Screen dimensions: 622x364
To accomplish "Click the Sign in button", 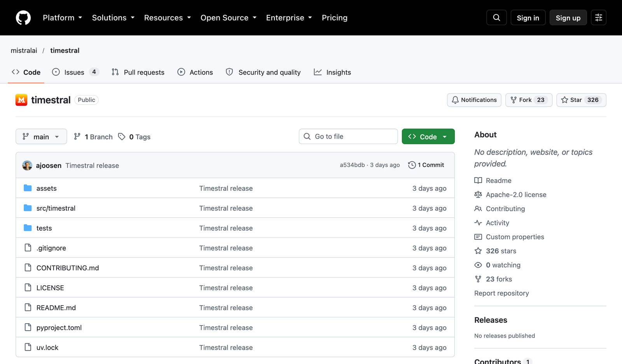I will (x=528, y=17).
